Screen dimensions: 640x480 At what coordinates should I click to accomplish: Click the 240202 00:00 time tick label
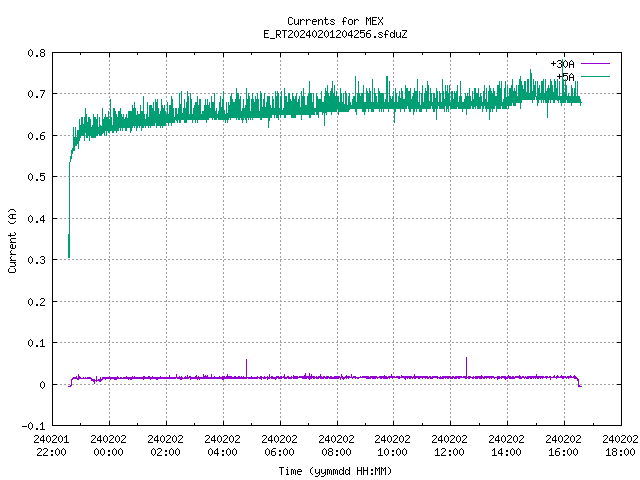coord(109,446)
